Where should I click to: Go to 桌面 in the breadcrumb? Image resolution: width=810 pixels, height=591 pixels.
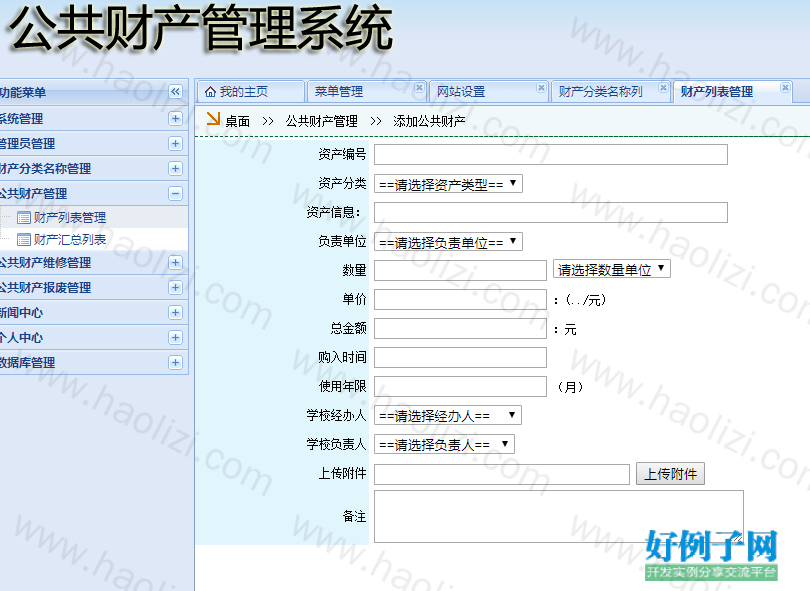(238, 121)
